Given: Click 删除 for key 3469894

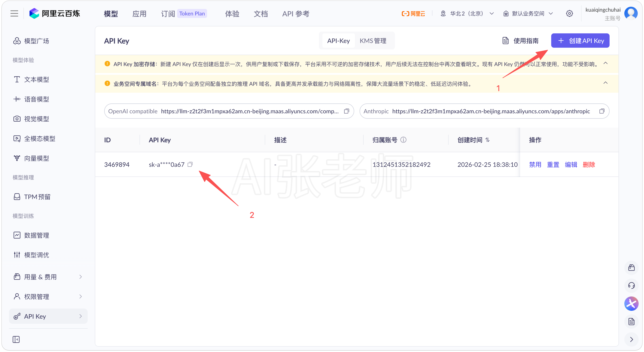Looking at the screenshot, I should pos(589,165).
